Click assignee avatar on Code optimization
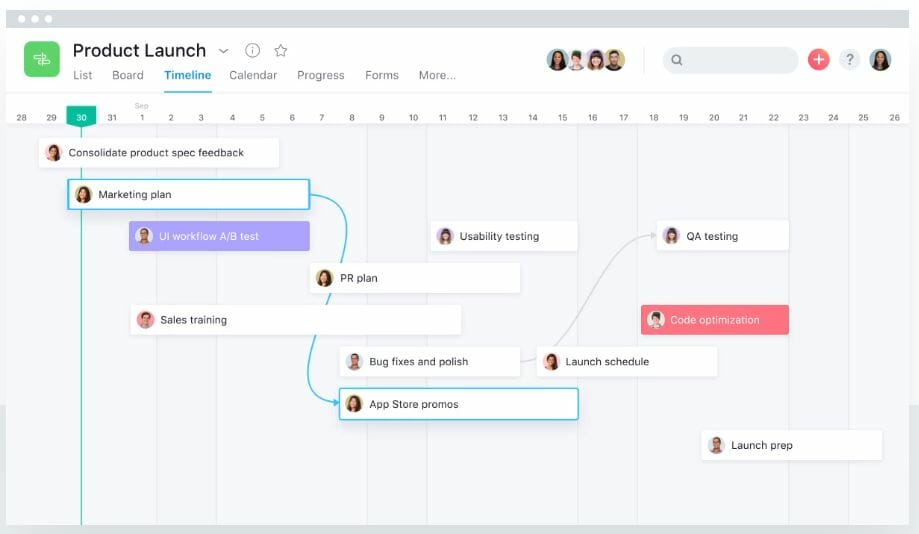Image resolution: width=919 pixels, height=534 pixels. 655,320
